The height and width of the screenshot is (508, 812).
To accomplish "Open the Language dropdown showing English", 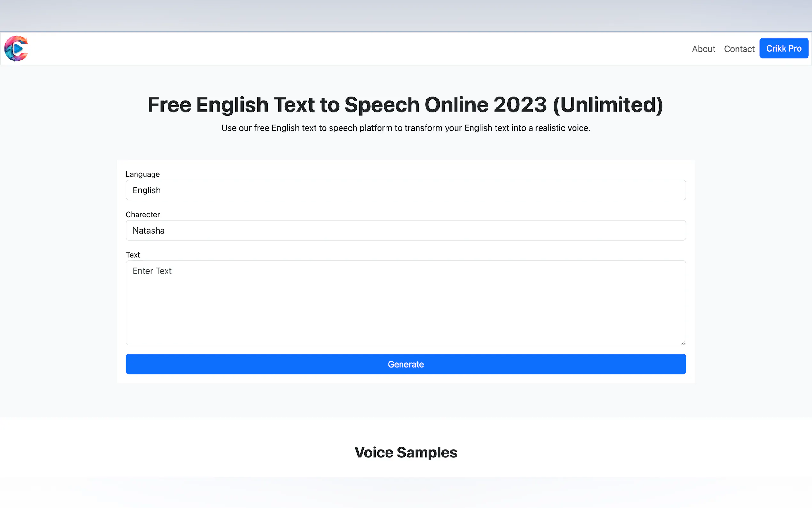I will point(405,190).
